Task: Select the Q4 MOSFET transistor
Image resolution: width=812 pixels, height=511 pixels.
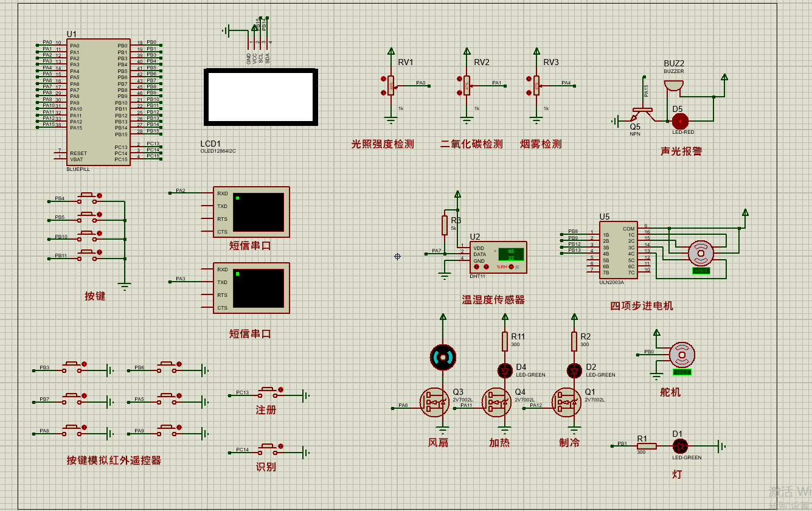Action: 496,403
